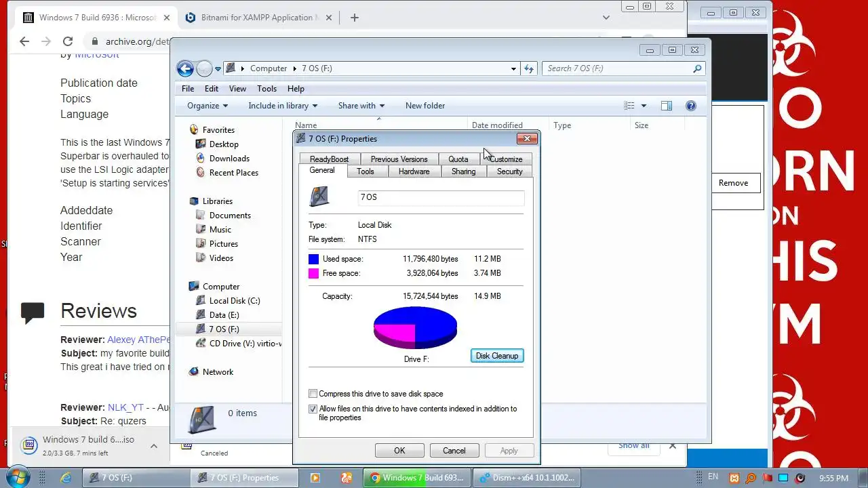The image size is (868, 488).
Task: Switch to the Sharing tab
Action: [x=464, y=171]
